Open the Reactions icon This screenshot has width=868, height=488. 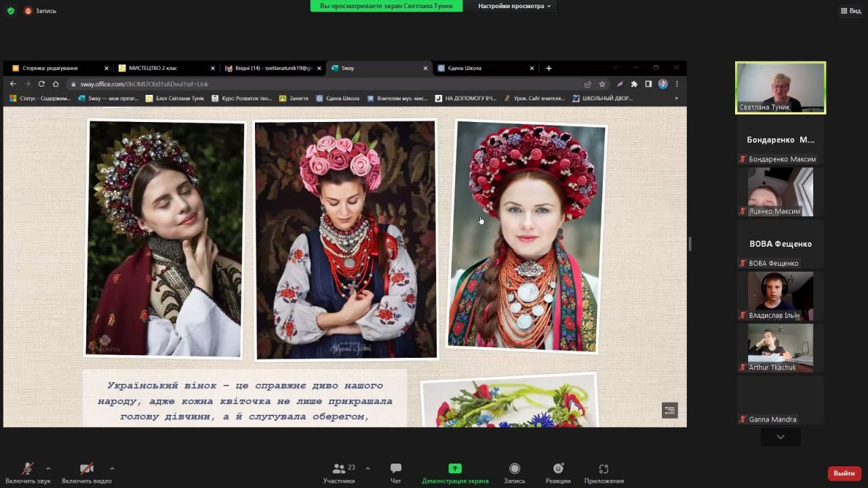tap(557, 469)
